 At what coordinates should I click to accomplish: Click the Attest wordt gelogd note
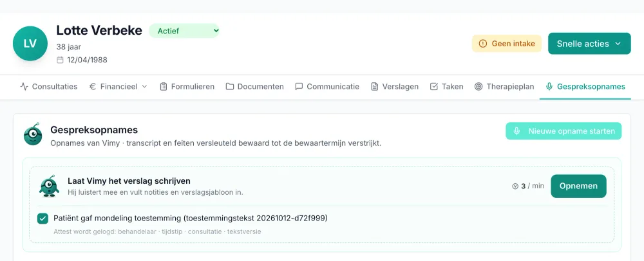(x=157, y=231)
